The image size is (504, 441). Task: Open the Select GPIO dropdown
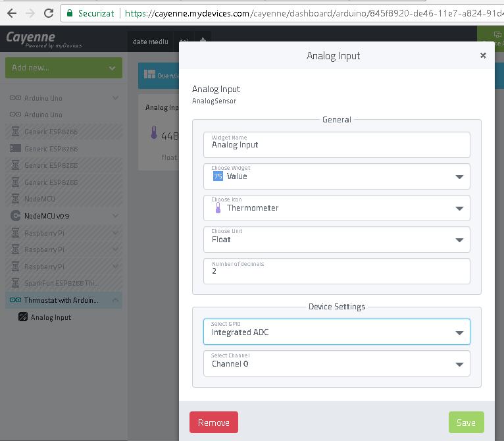[336, 332]
